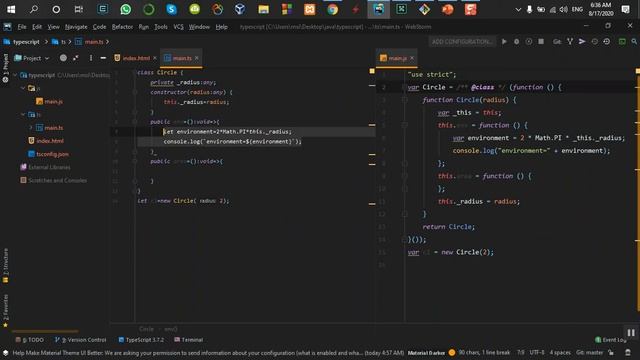Expand the main.ts node in project tree
The image size is (640, 360).
pos(31,128)
